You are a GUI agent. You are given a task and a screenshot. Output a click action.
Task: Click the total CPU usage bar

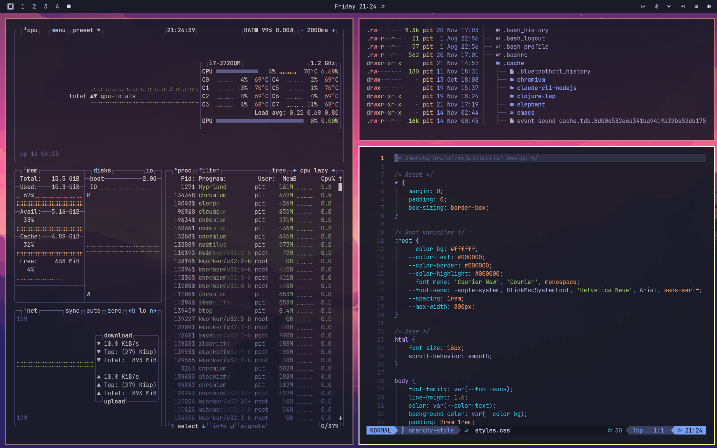(236, 72)
